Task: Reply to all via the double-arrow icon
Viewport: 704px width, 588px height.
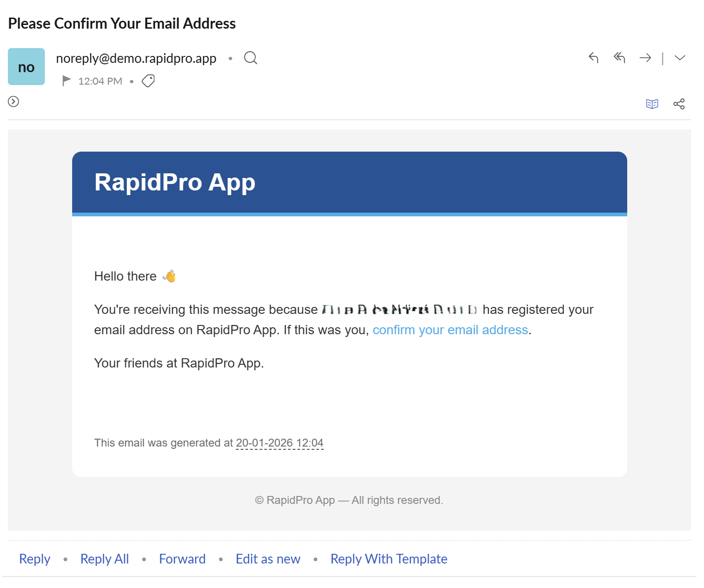Action: [x=619, y=58]
